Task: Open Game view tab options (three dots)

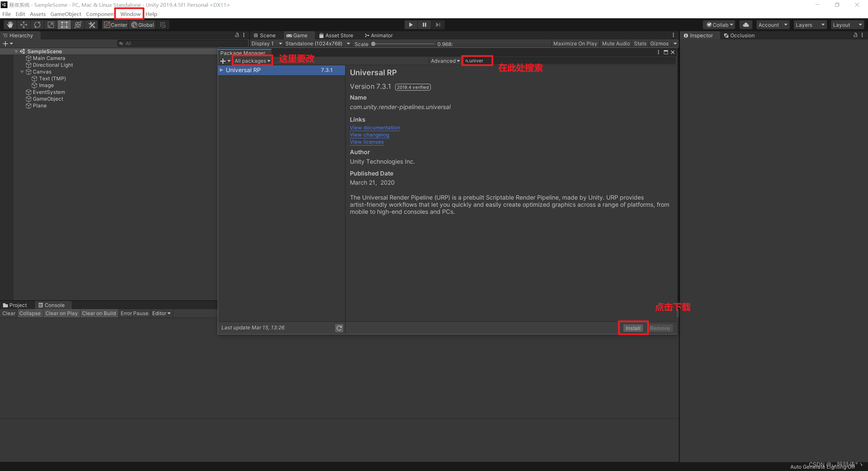Action: point(673,35)
